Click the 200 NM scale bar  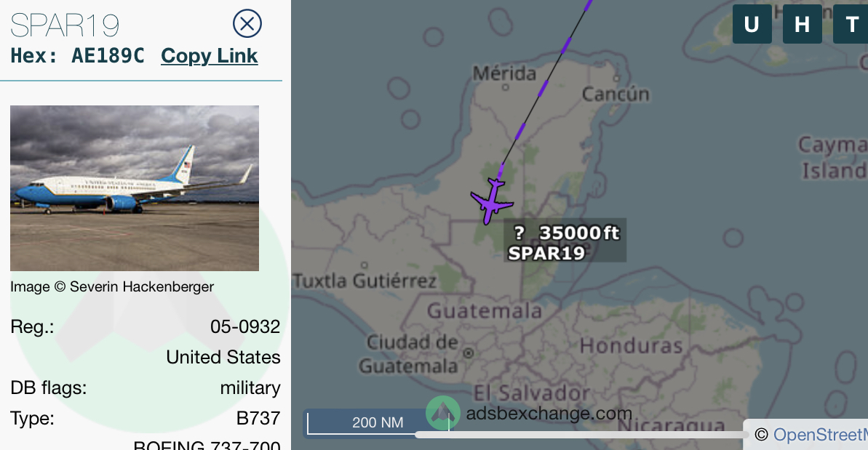[x=378, y=422]
